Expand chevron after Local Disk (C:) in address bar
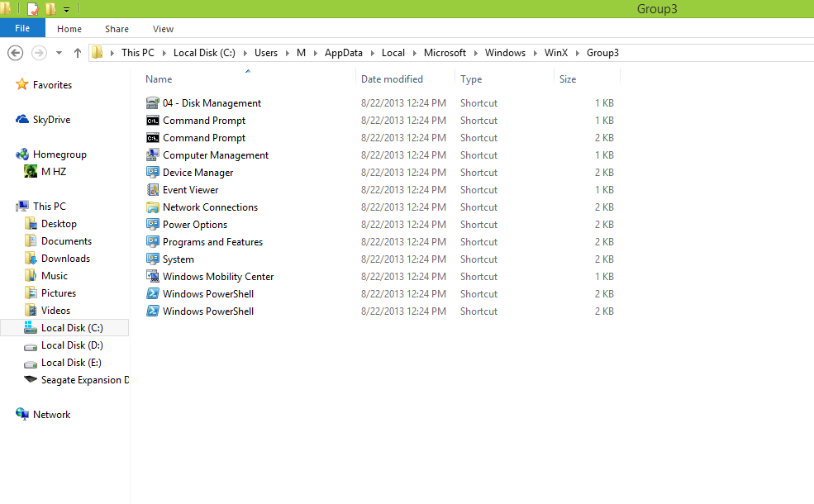This screenshot has width=814, height=504. click(x=245, y=53)
